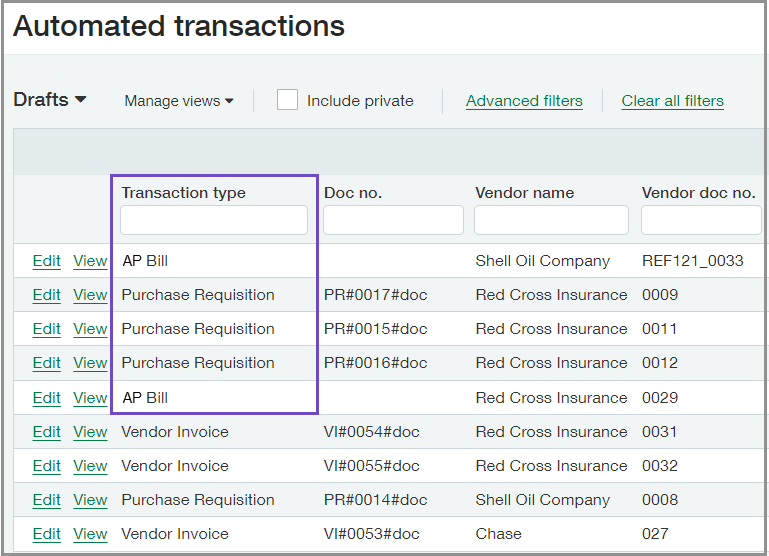Select the PR#0016#doc cell
This screenshot has height=556, width=769.
tap(375, 363)
